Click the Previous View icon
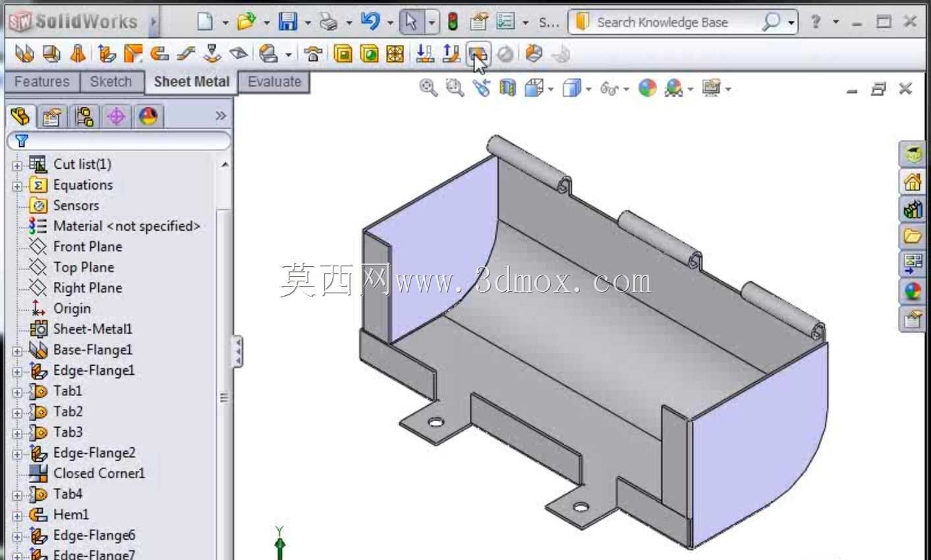931x560 pixels. tap(481, 88)
